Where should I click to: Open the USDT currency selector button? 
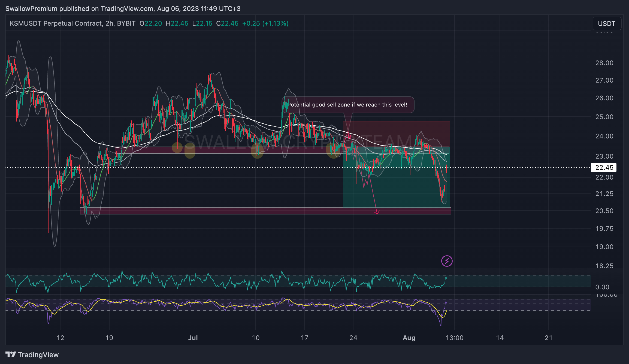(x=607, y=23)
